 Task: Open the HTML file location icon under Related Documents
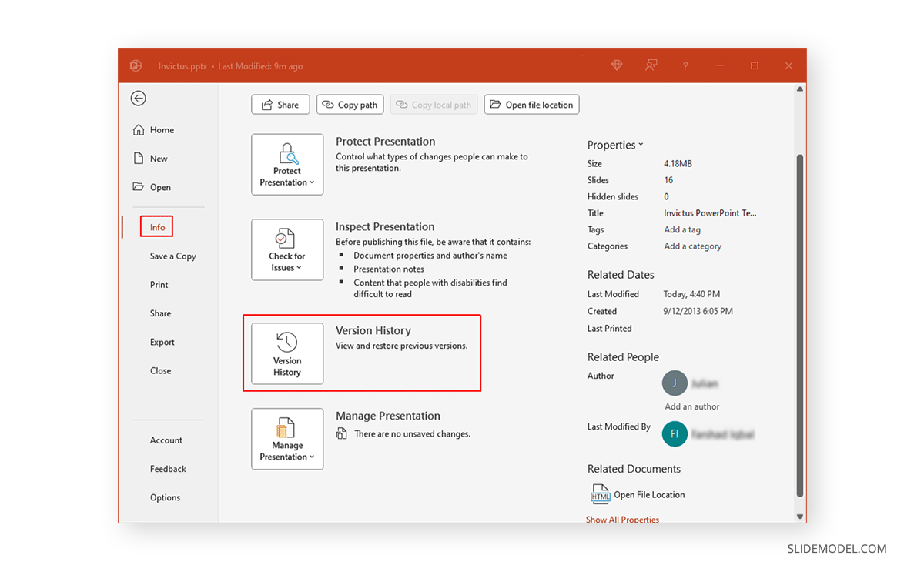coord(600,494)
